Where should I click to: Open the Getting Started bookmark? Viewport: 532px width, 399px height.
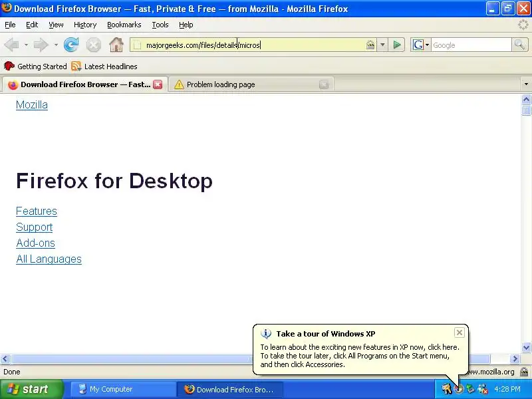[35, 66]
